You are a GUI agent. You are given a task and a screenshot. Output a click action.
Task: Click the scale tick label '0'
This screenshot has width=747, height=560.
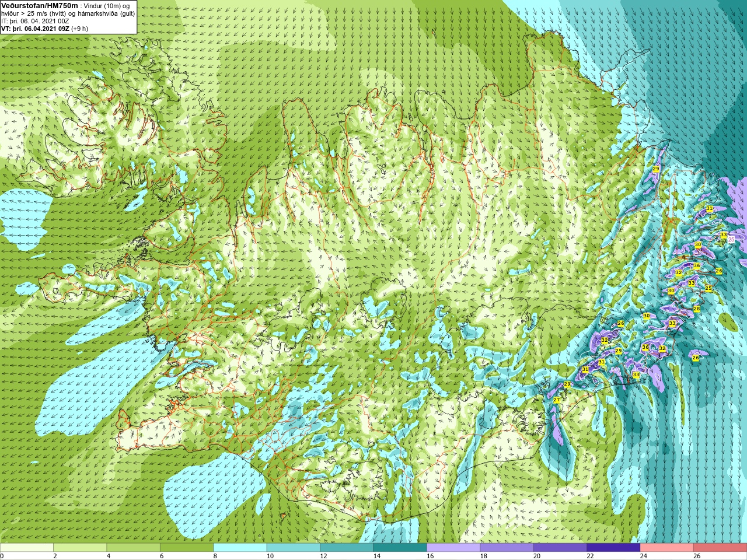pyautogui.click(x=2, y=556)
